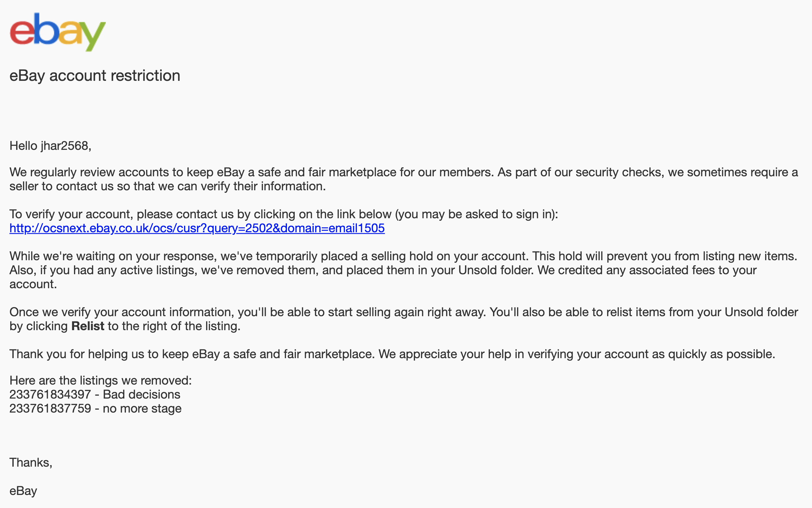Click the 'Bad decisions' listing title
The image size is (812, 508).
tap(141, 395)
